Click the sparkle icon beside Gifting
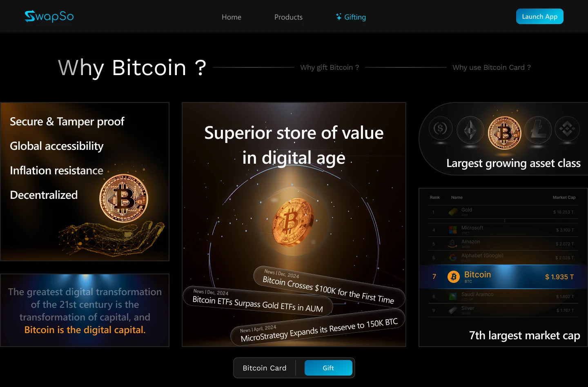 [339, 17]
